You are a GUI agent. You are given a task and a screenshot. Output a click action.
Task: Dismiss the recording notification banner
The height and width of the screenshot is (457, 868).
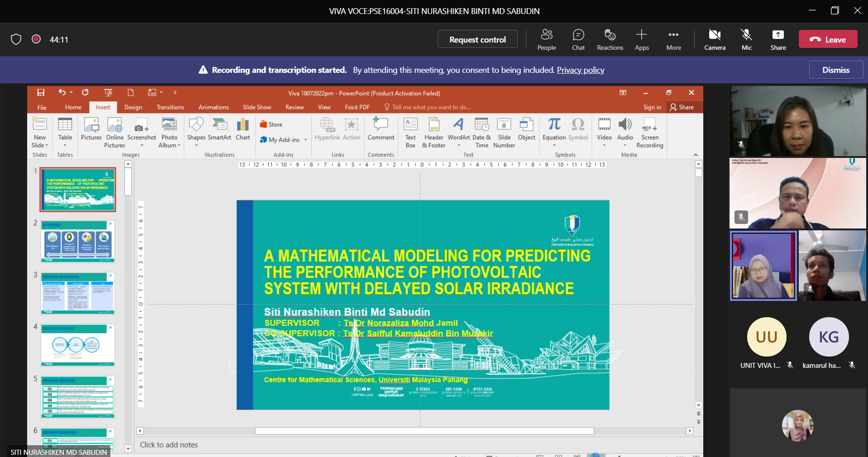point(836,70)
